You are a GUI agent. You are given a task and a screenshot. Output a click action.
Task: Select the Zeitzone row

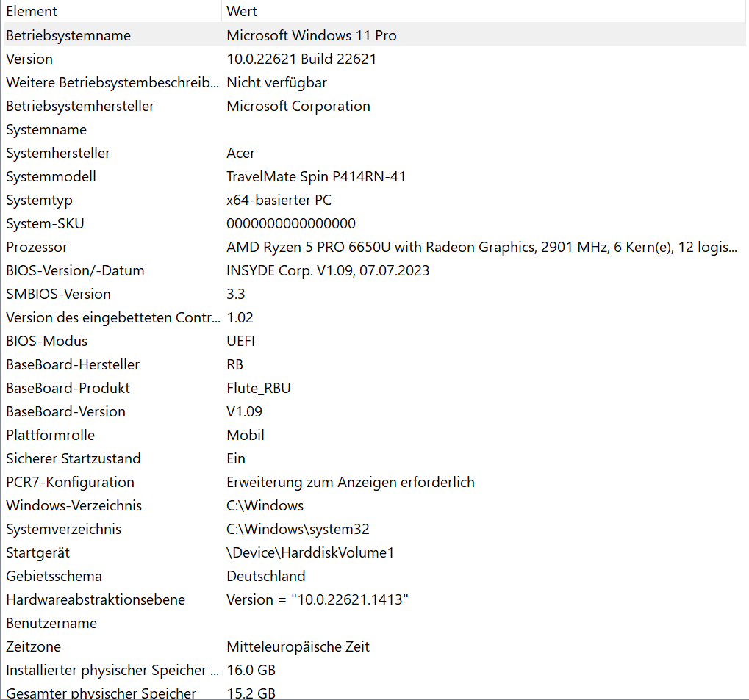[375, 647]
